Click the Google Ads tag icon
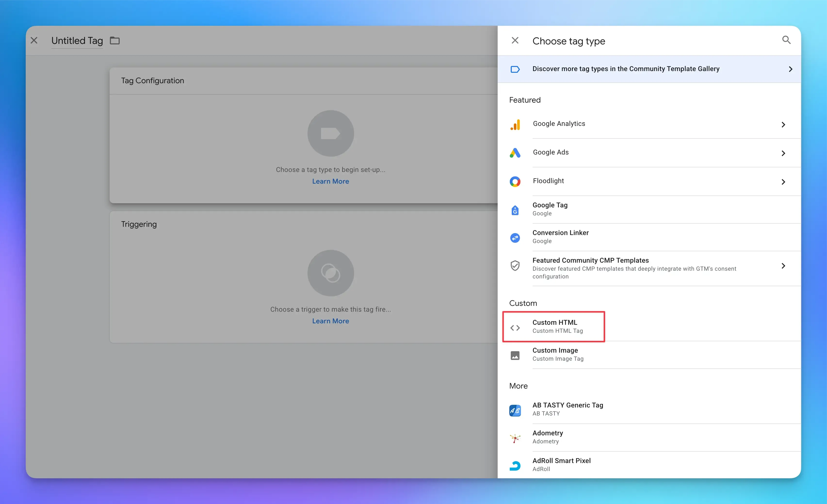 [515, 153]
